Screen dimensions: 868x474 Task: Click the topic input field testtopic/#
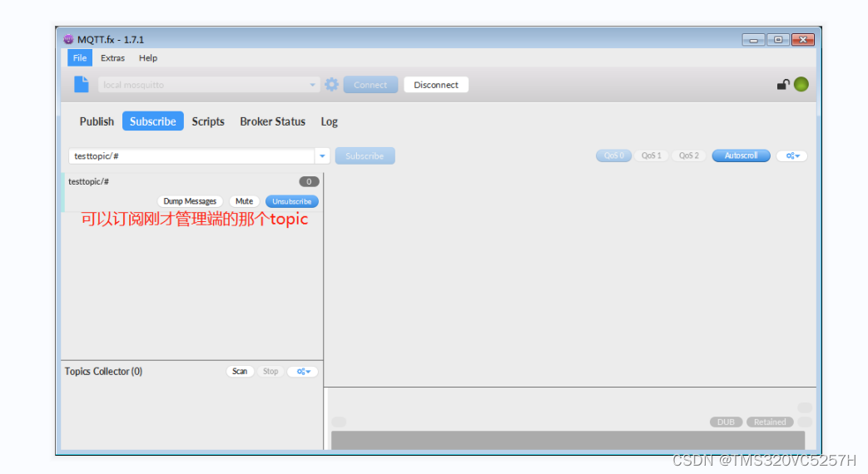tap(191, 156)
